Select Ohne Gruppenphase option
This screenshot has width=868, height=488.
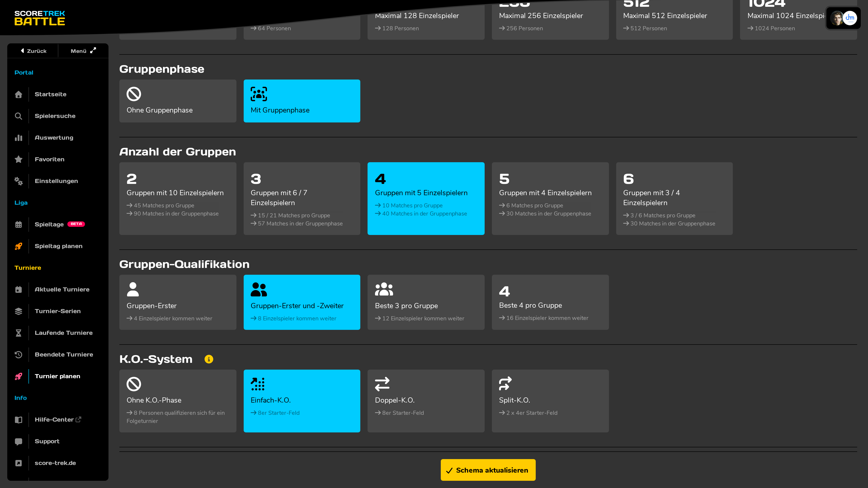tap(178, 101)
